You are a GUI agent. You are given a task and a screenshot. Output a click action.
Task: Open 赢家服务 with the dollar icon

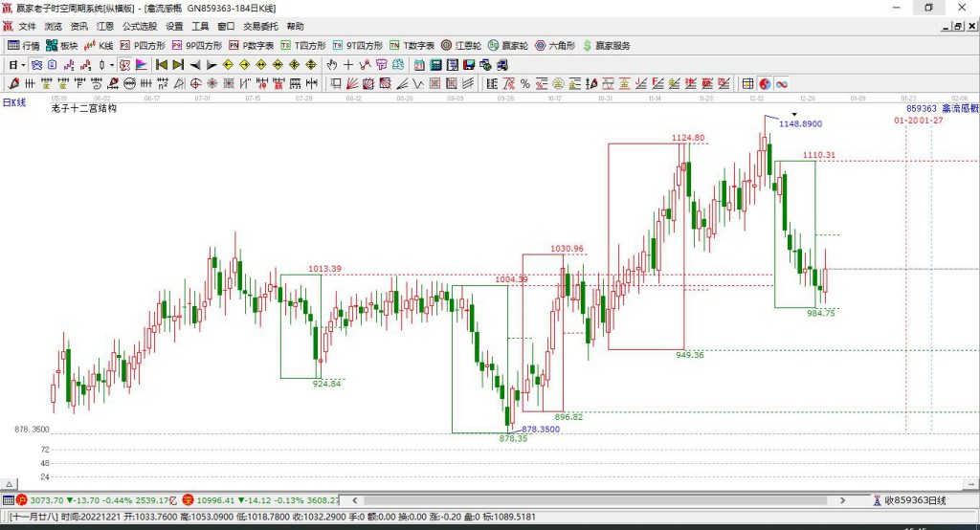pos(606,45)
